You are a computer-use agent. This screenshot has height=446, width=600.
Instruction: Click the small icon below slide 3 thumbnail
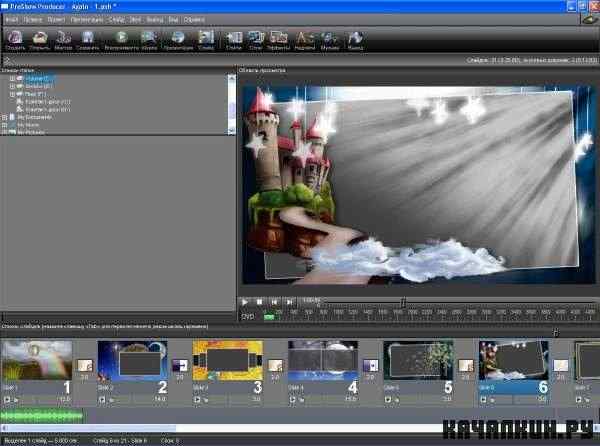pyautogui.click(x=197, y=400)
